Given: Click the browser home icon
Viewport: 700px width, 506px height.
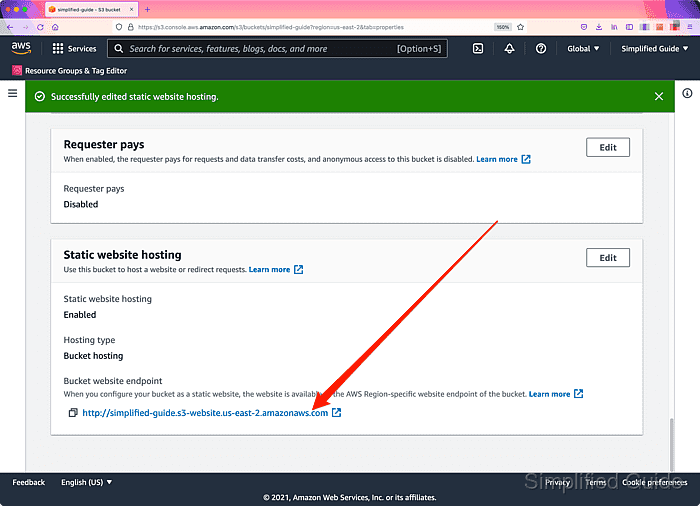Looking at the screenshot, I should pyautogui.click(x=55, y=27).
